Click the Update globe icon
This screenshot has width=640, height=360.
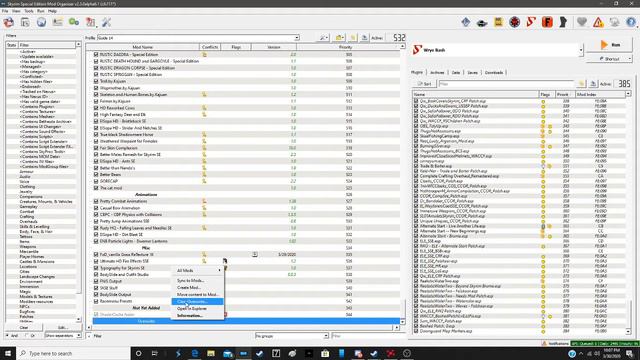coord(614,22)
